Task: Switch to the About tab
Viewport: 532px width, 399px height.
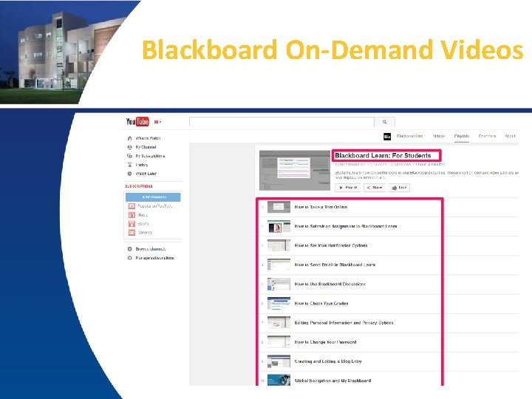Action: (x=511, y=136)
